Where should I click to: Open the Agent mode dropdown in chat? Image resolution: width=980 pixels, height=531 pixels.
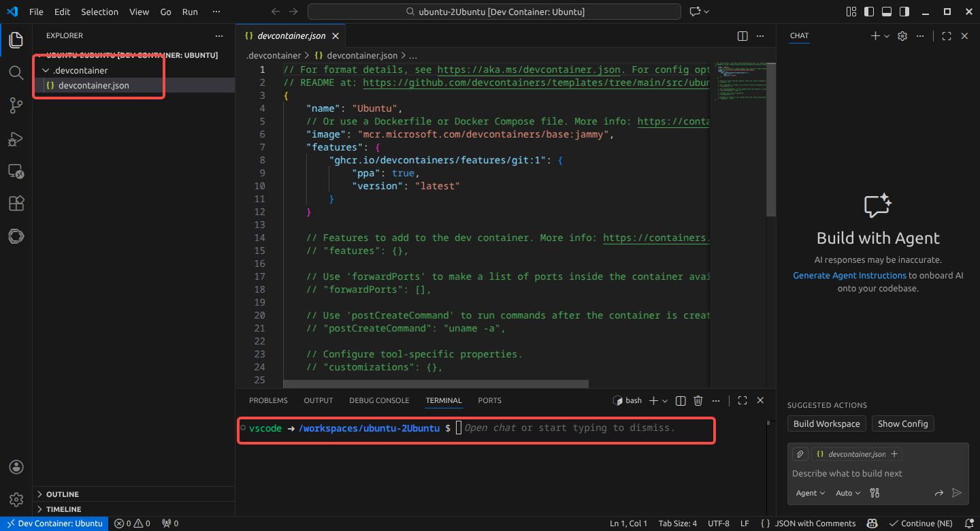click(809, 493)
